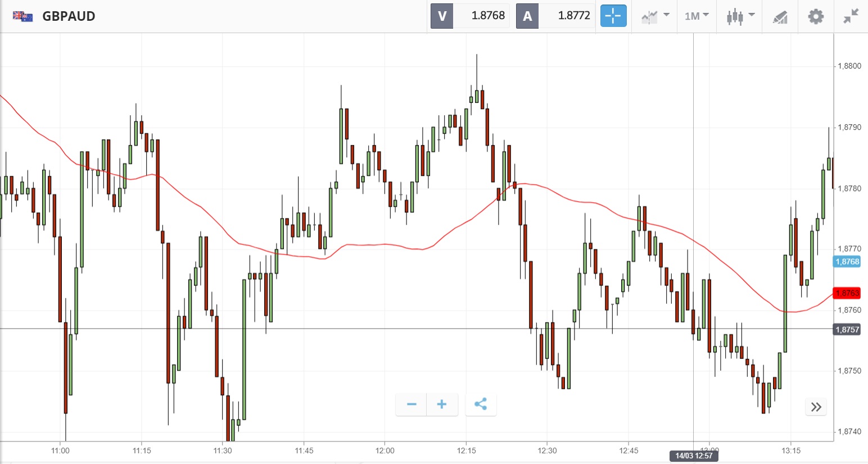Click the GBPAUD flag icon
The height and width of the screenshot is (464, 868).
[x=22, y=16]
